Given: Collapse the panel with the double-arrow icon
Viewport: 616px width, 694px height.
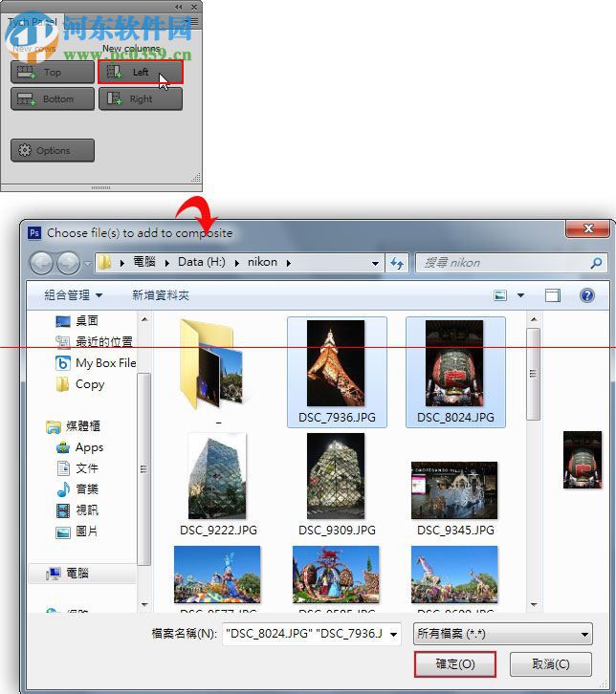Looking at the screenshot, I should (179, 7).
